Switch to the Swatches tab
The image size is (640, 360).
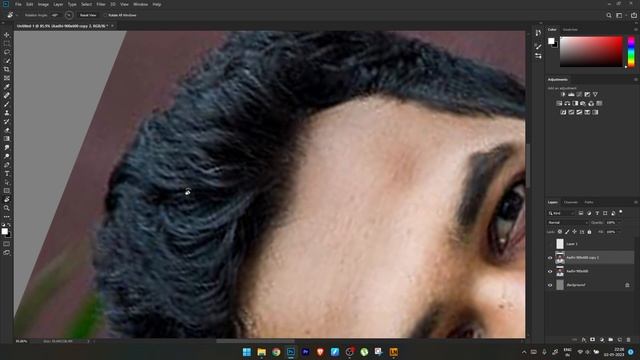(570, 30)
